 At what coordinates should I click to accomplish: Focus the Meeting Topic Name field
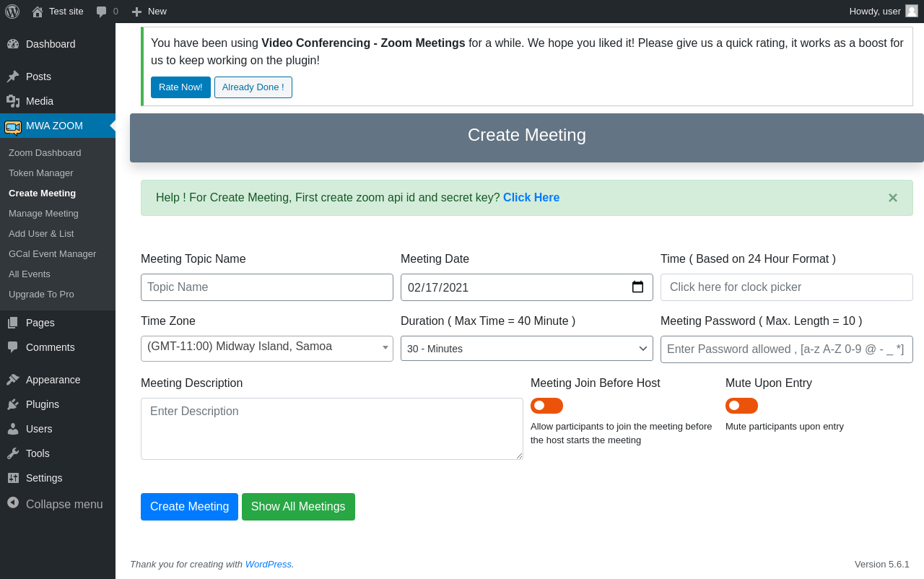coord(267,287)
